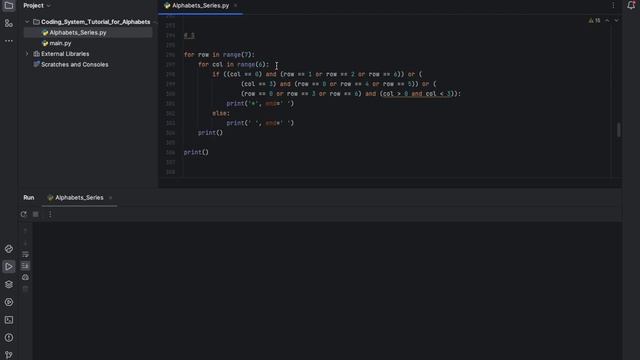The width and height of the screenshot is (640, 360).
Task: Click the 'else:' code line
Action: [x=221, y=113]
